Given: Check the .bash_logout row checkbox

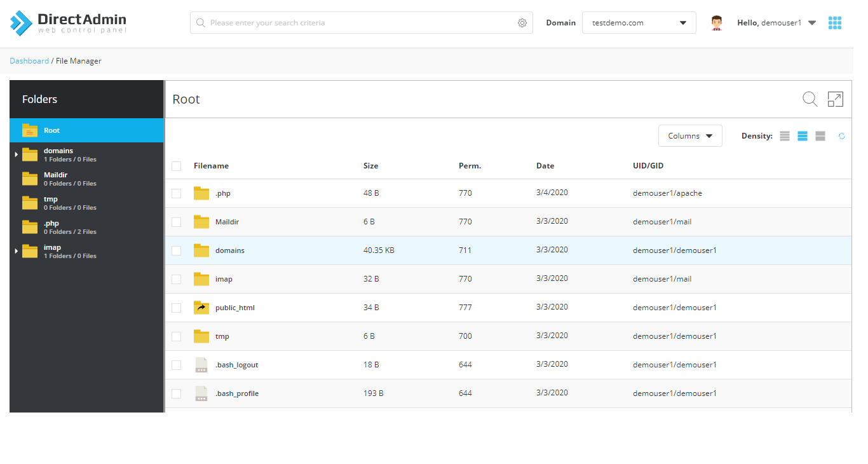Looking at the screenshot, I should [177, 365].
